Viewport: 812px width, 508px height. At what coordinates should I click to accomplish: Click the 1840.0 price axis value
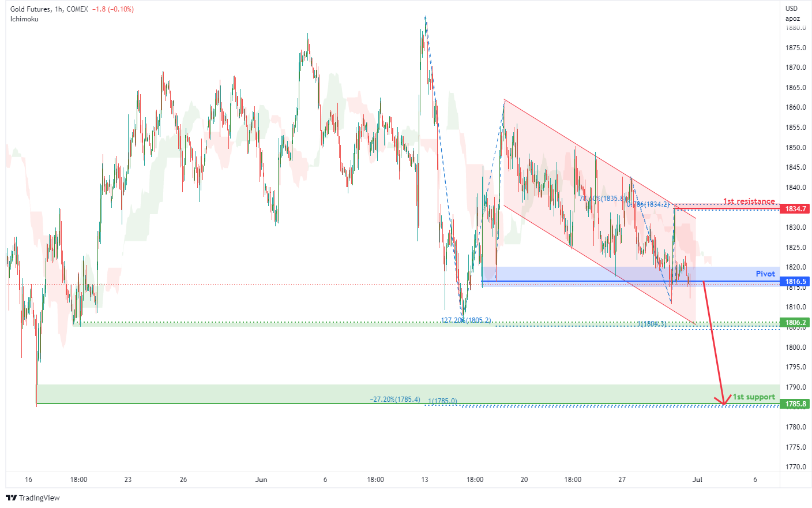click(795, 188)
